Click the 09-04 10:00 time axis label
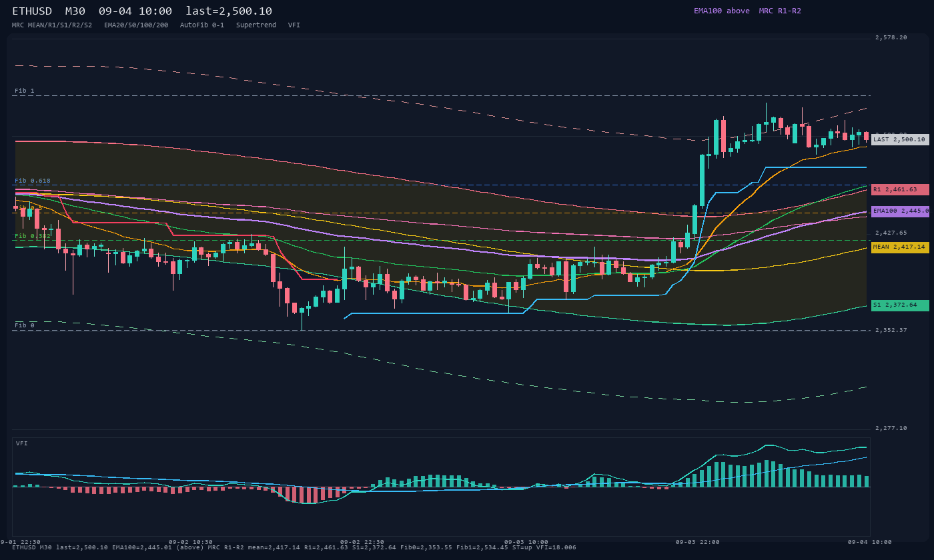Viewport: 934px width, 560px height. [870, 542]
